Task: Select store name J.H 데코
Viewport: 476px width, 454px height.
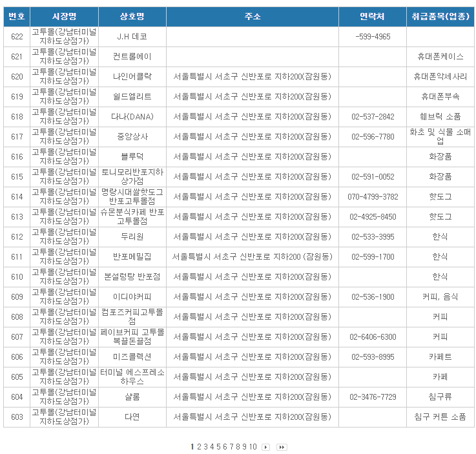Action: pyautogui.click(x=132, y=37)
